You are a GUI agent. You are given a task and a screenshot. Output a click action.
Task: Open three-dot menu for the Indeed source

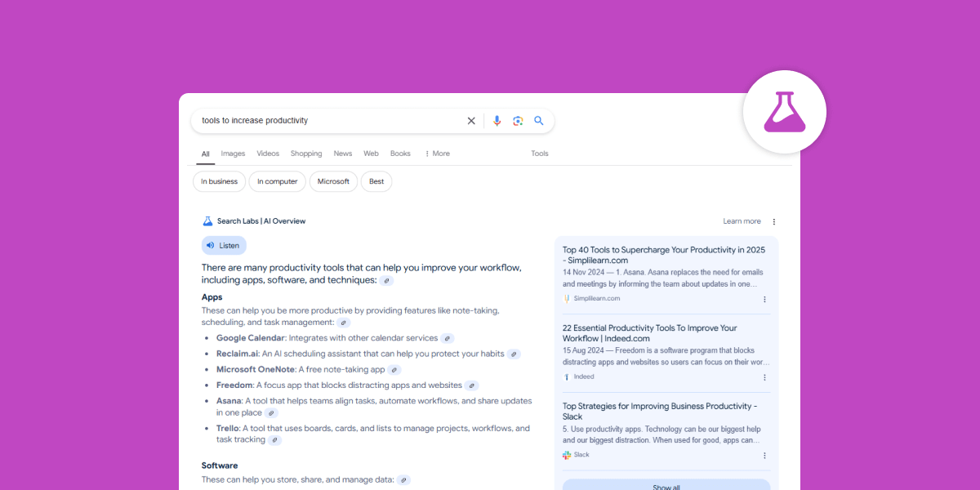coord(764,377)
